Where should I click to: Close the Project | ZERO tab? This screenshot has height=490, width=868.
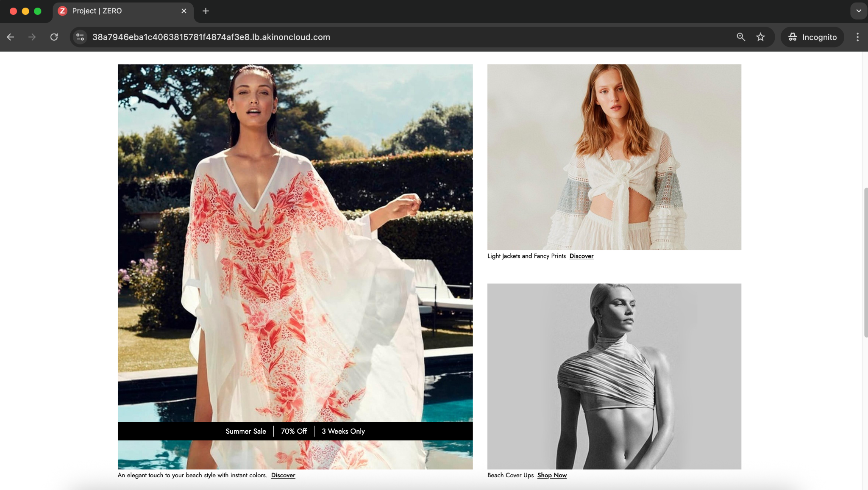click(184, 11)
